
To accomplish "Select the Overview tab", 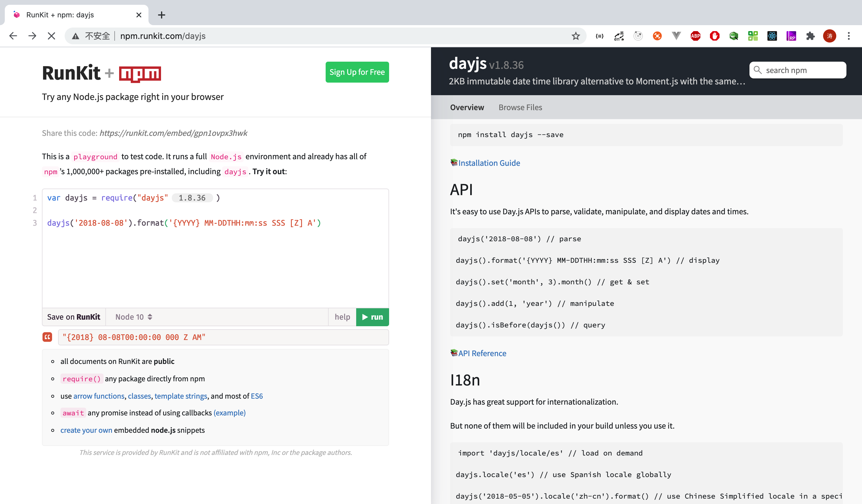I will 467,107.
